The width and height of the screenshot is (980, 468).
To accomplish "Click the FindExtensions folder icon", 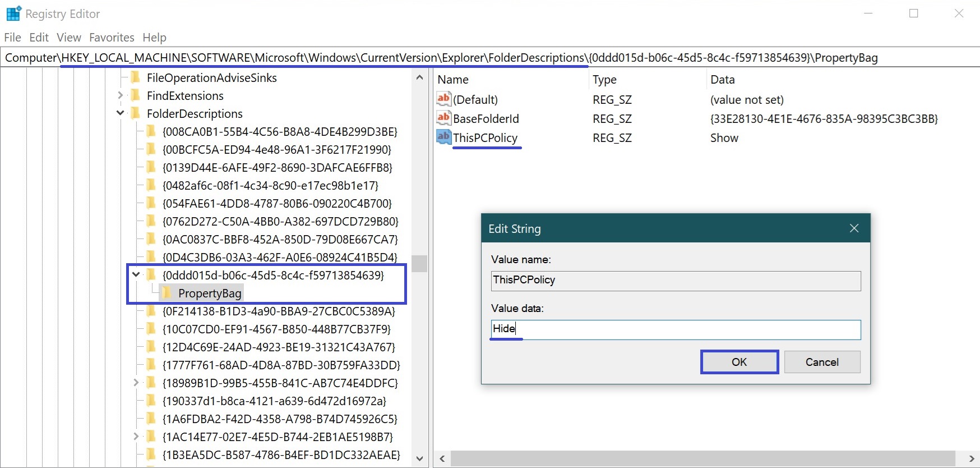I will tap(135, 95).
